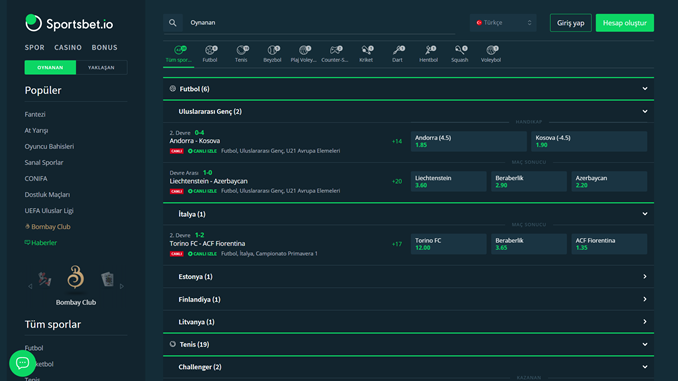
Task: Click the search magnifier icon
Action: [173, 23]
